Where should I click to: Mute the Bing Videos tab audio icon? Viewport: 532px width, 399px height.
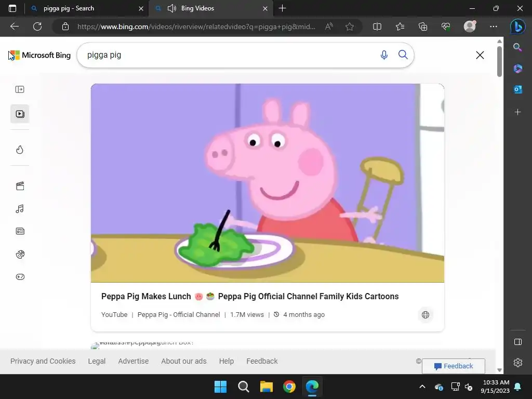click(x=172, y=8)
